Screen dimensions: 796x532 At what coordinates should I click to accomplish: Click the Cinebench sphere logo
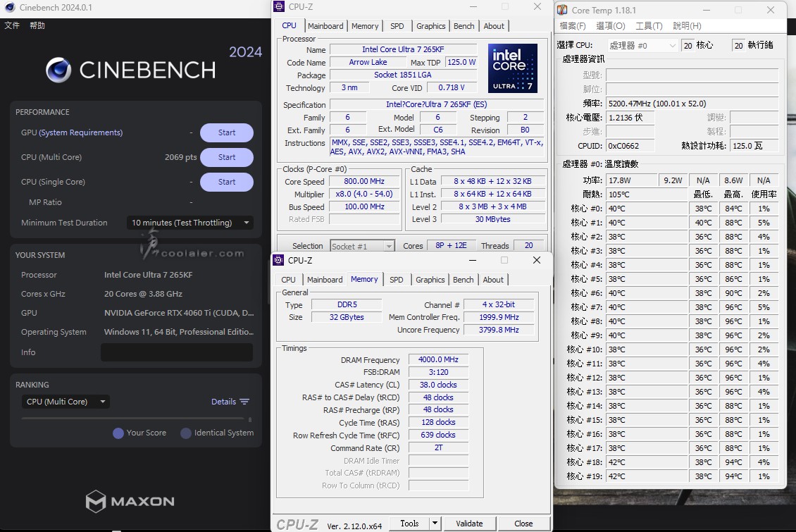tap(58, 70)
